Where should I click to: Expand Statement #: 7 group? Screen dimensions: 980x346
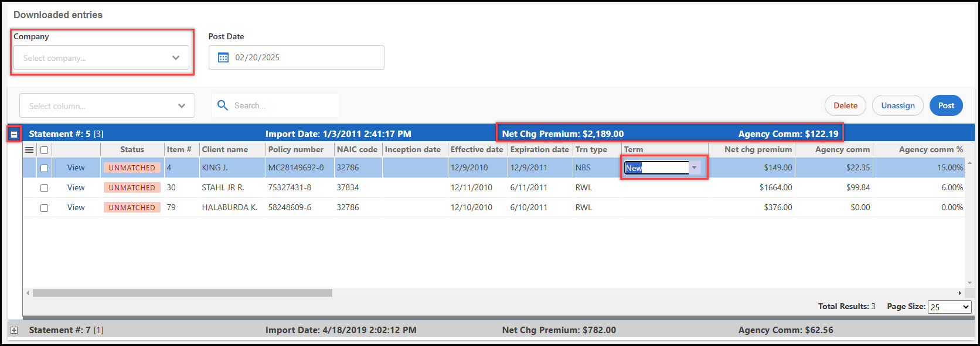click(14, 330)
